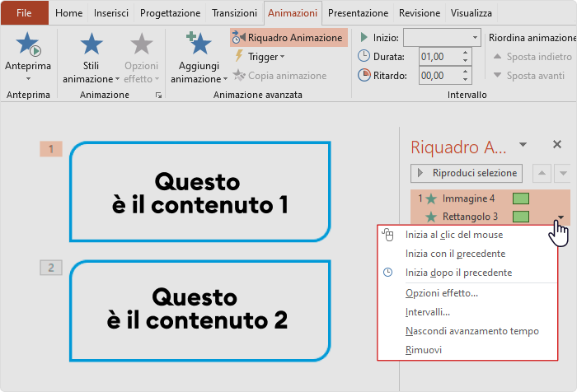Switch to the Transizioni tab
Screen dimensions: 577x392
click(x=234, y=13)
